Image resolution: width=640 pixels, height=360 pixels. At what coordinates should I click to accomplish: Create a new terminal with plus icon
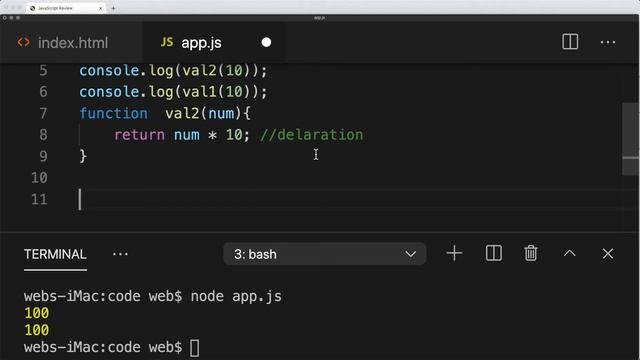[x=454, y=253]
